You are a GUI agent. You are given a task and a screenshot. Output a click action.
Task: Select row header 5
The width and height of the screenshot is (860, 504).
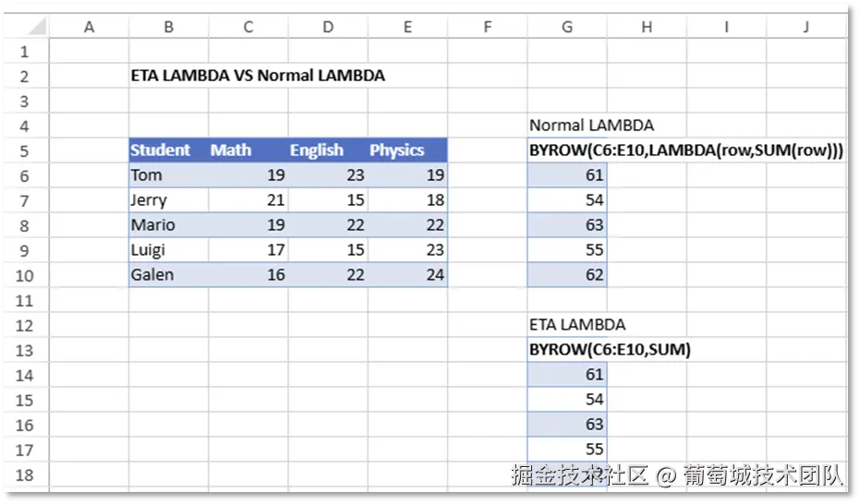[x=24, y=150]
